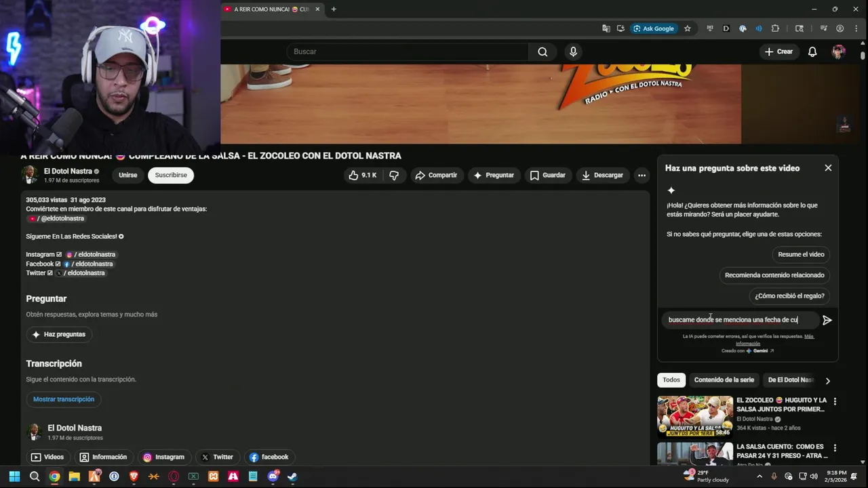Click the 'Haz preguntas' button
Screen dimensions: 868x488
[59, 334]
